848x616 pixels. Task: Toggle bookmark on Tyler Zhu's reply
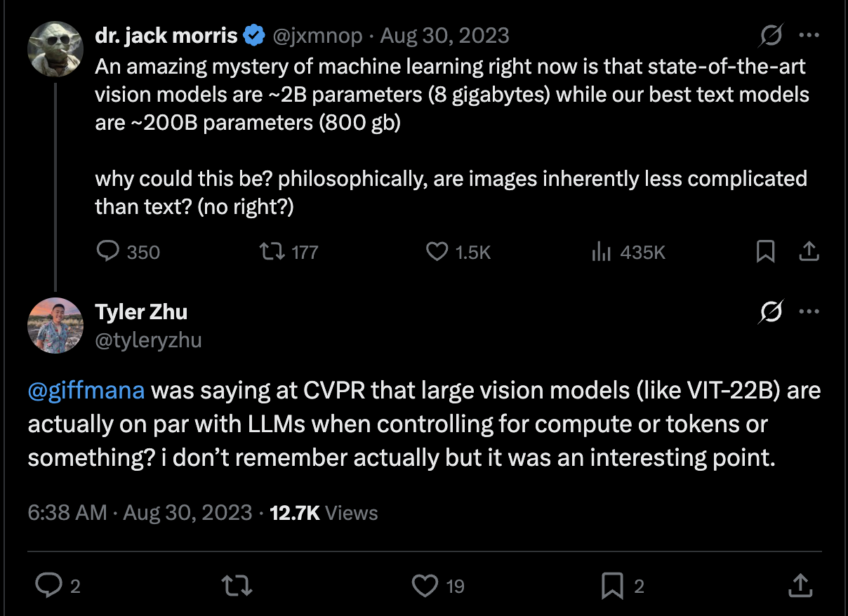point(613,586)
